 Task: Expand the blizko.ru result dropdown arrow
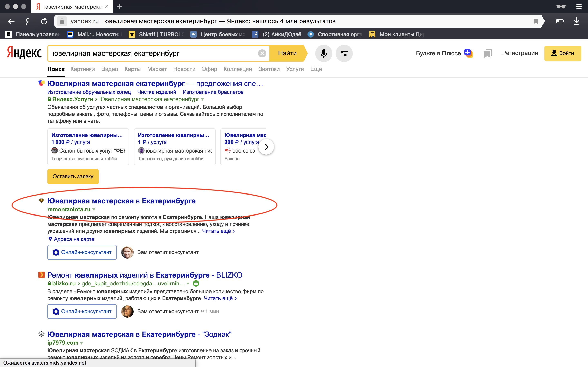[188, 283]
